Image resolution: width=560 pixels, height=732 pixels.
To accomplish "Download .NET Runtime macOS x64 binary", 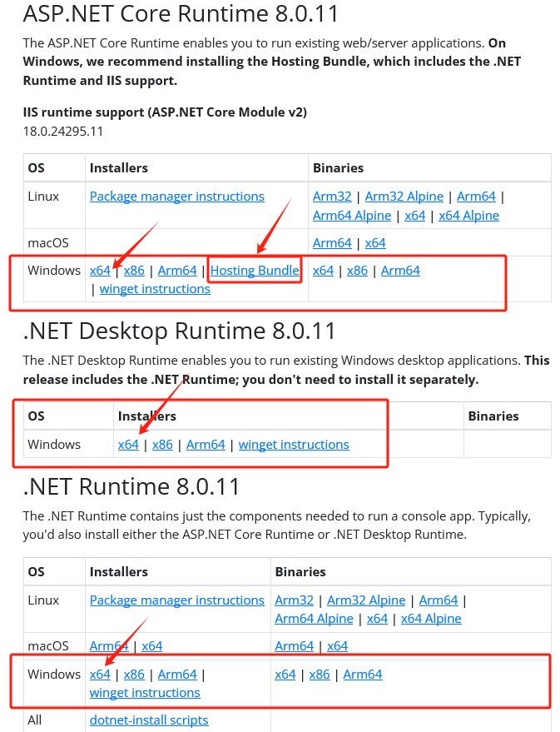I will (338, 646).
